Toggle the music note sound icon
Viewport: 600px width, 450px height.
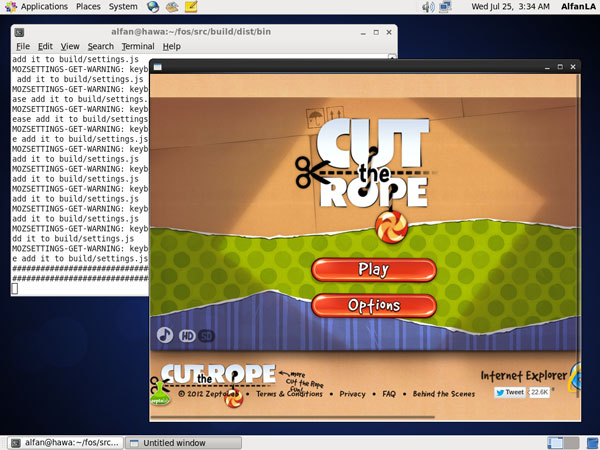click(165, 335)
